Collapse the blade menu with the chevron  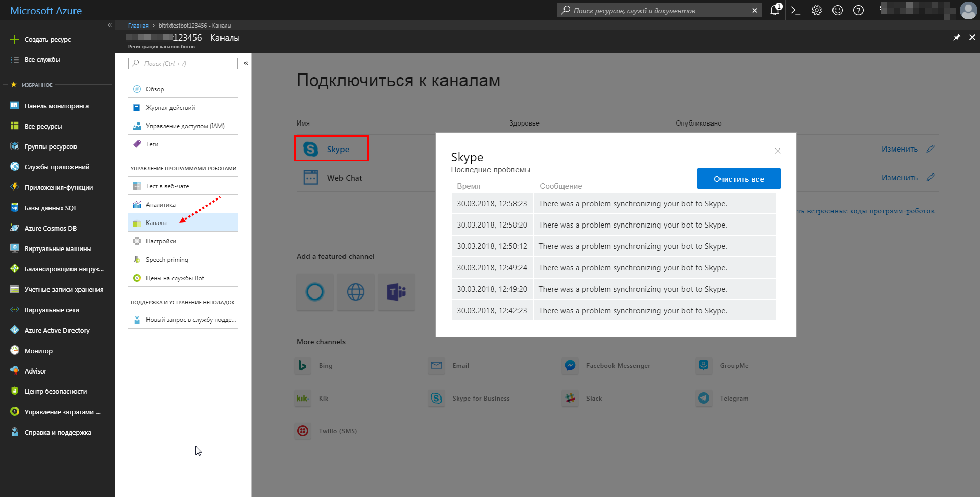246,62
